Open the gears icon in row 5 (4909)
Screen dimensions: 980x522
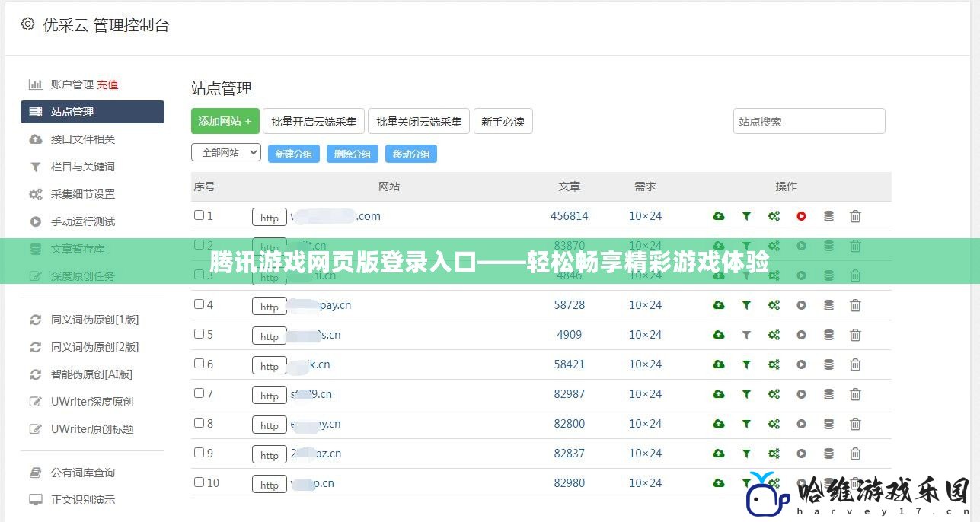pyautogui.click(x=774, y=335)
